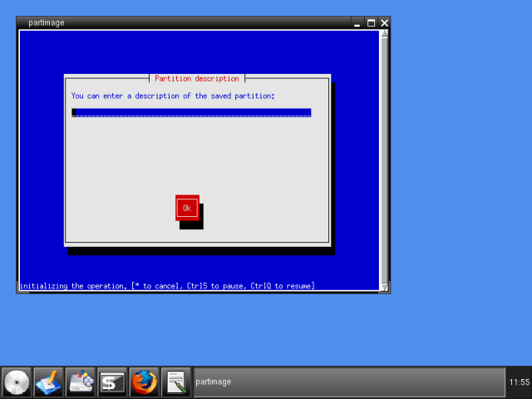Screen dimensions: 532x399
Task: Click 'You can enter a description' prompt text
Action: pyautogui.click(x=173, y=96)
